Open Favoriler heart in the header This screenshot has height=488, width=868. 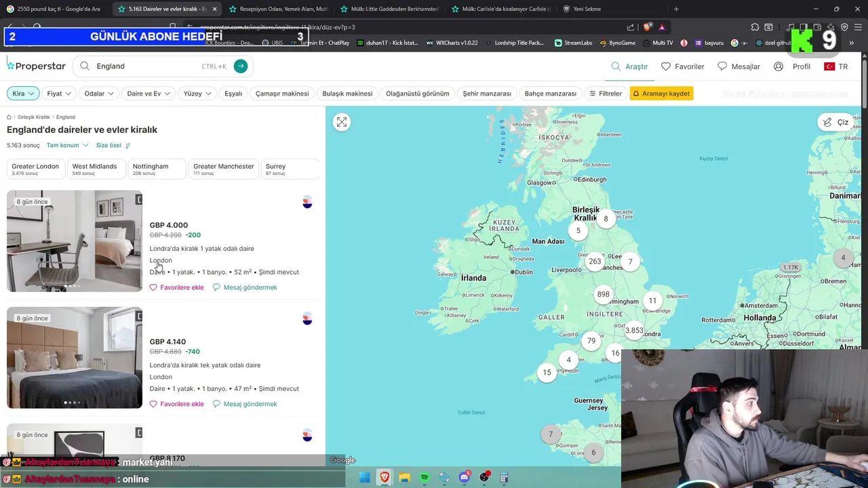point(683,66)
